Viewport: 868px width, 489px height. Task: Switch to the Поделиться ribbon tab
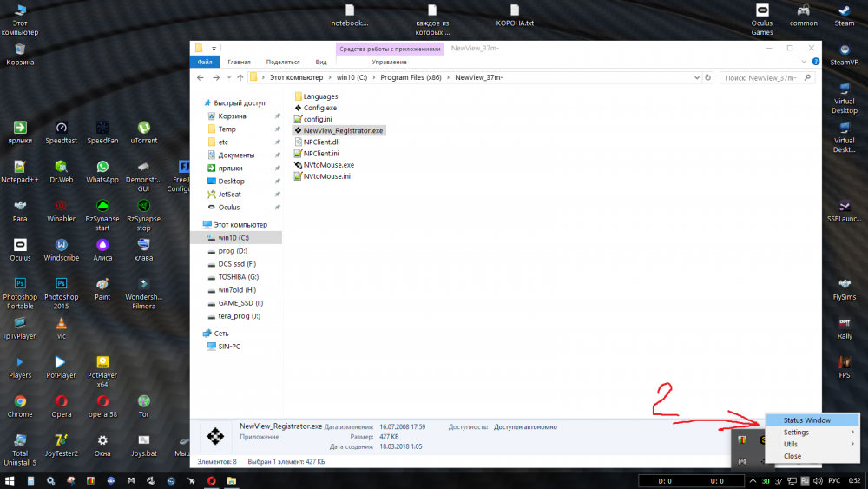283,62
